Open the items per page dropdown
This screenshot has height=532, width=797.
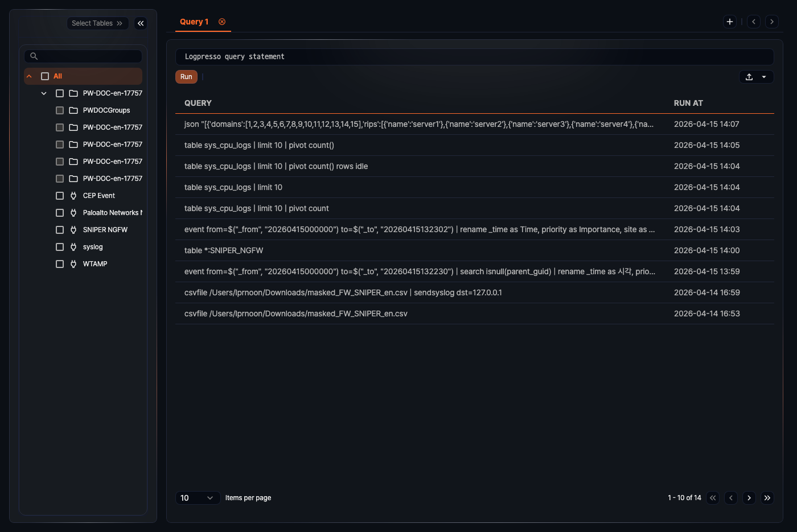198,497
